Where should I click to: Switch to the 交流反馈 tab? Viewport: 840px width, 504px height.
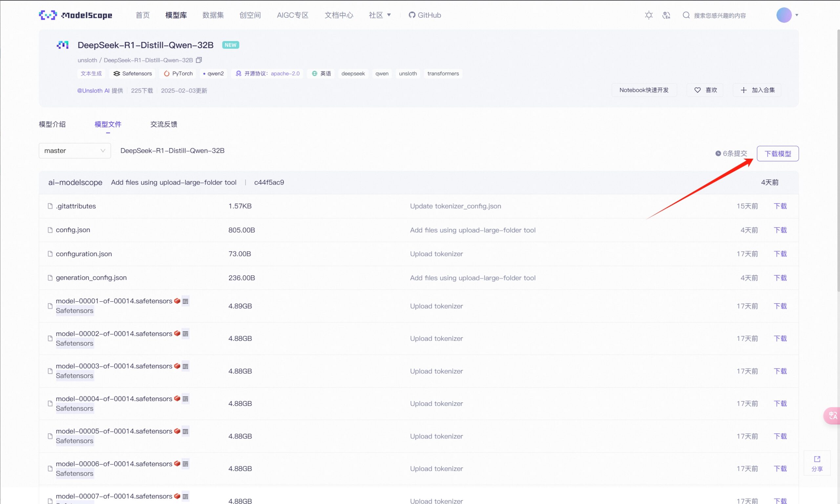click(164, 124)
